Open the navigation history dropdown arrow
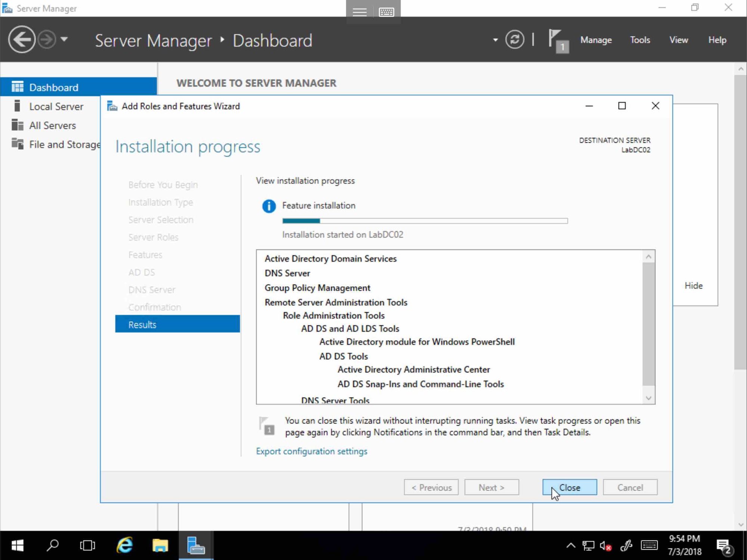 tap(64, 39)
